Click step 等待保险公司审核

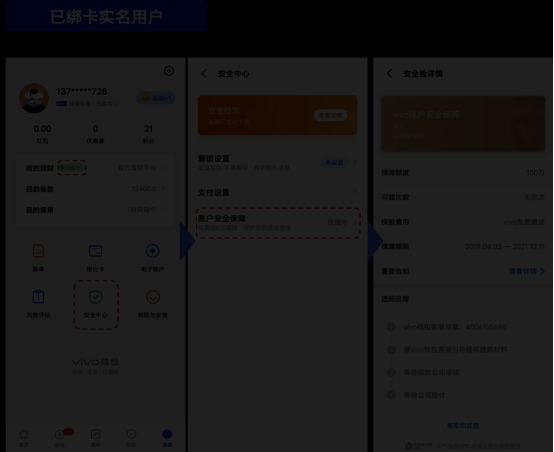click(431, 372)
